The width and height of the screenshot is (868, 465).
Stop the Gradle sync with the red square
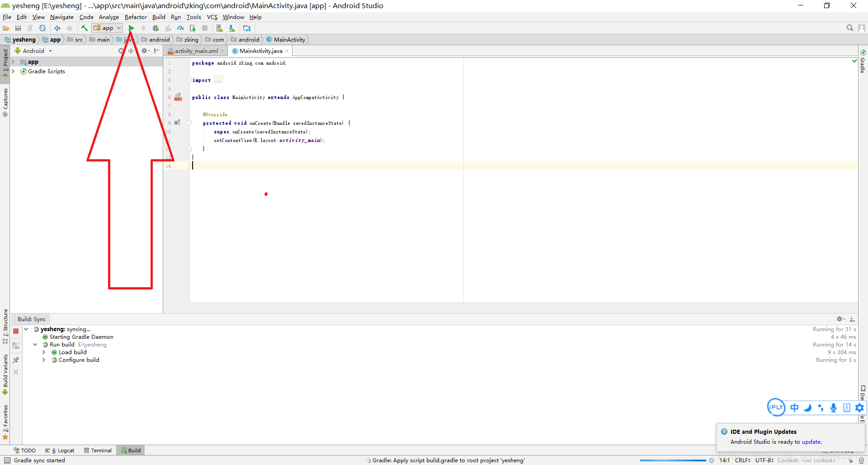(x=16, y=331)
